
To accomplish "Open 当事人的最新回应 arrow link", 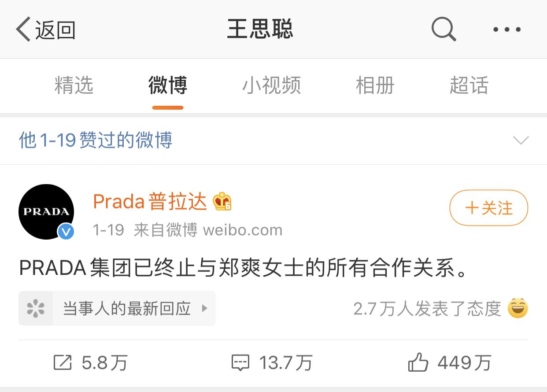I will point(117,308).
